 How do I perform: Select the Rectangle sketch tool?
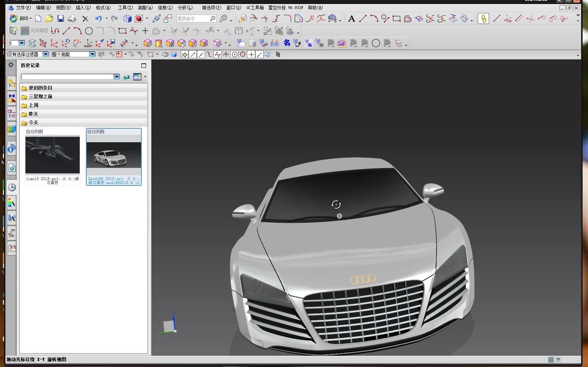(x=122, y=31)
